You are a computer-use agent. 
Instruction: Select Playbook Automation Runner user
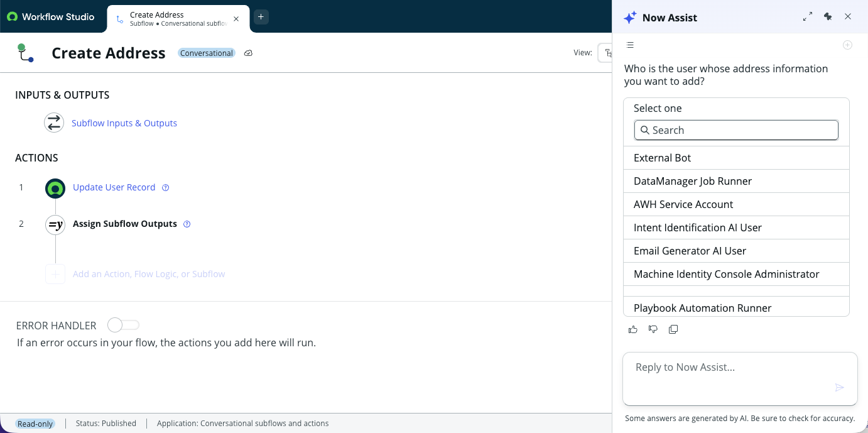(736, 307)
